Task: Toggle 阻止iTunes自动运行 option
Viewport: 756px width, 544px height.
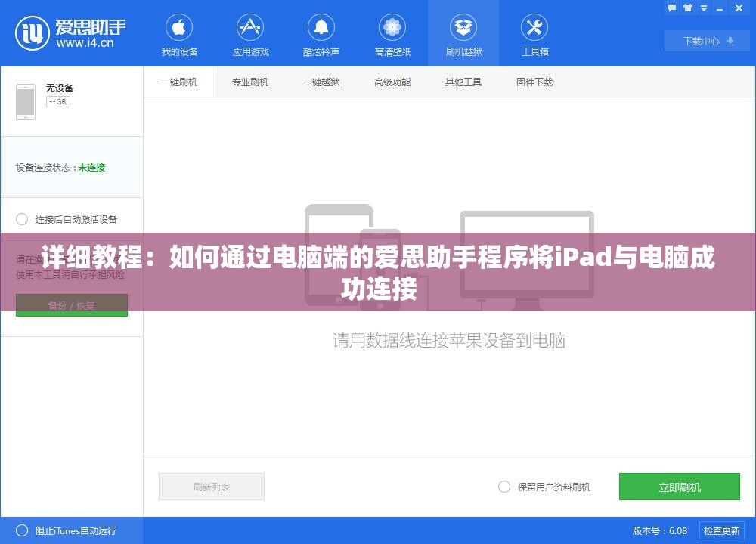Action: [x=22, y=530]
